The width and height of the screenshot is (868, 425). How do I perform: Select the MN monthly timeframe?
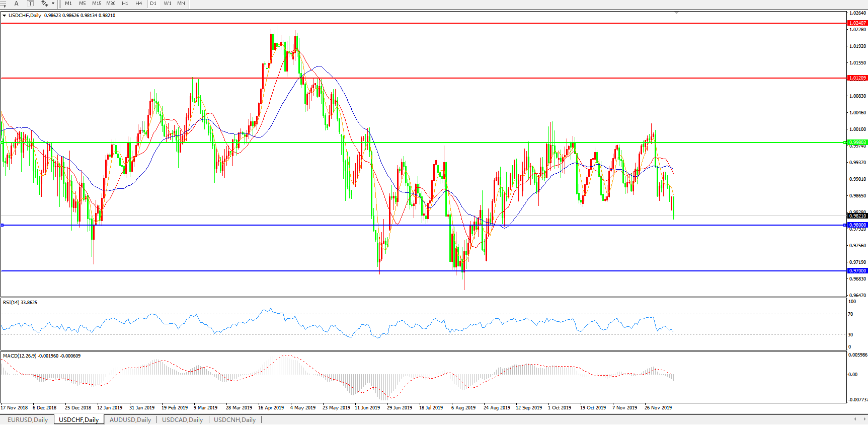pos(181,4)
